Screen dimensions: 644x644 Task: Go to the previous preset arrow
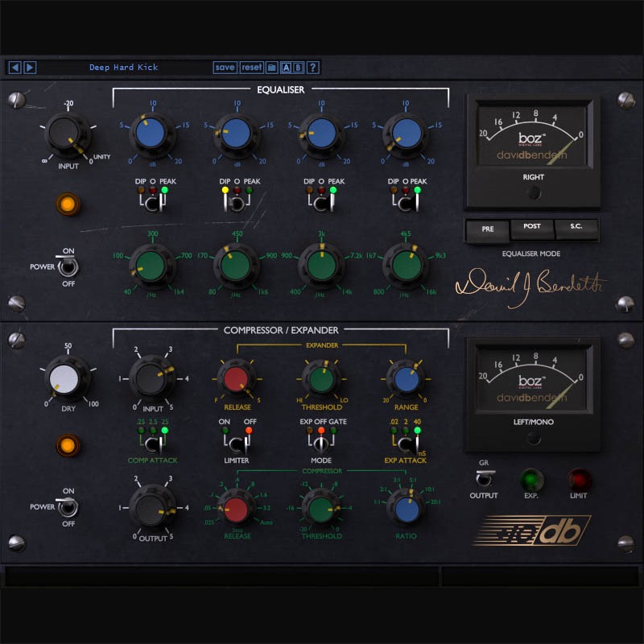[14, 67]
